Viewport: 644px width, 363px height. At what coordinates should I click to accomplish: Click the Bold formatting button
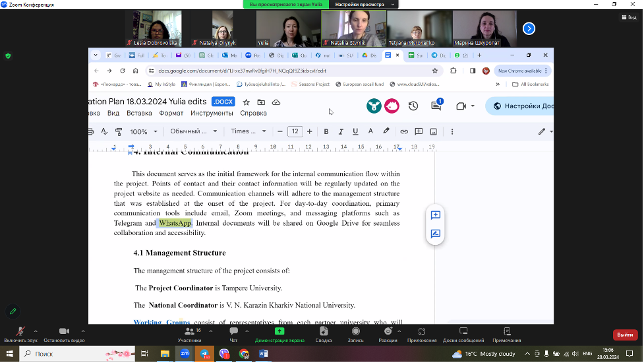[x=326, y=131]
